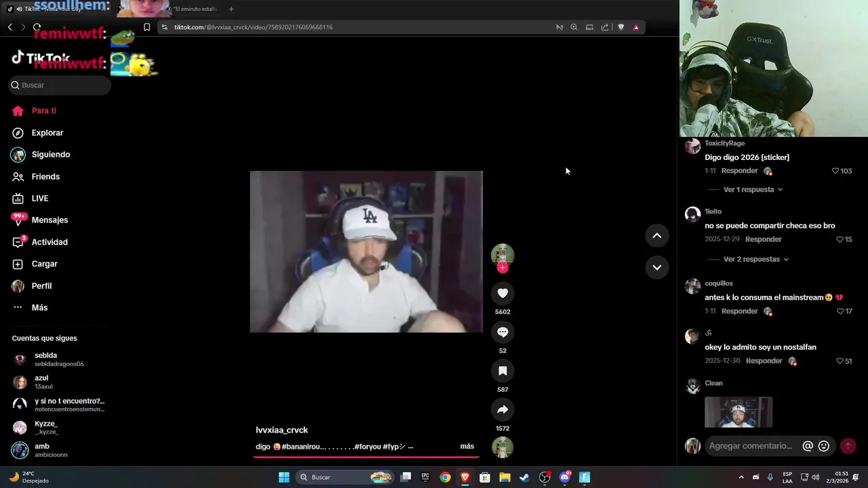
Task: Open emoji picker in comment box
Action: 824,446
